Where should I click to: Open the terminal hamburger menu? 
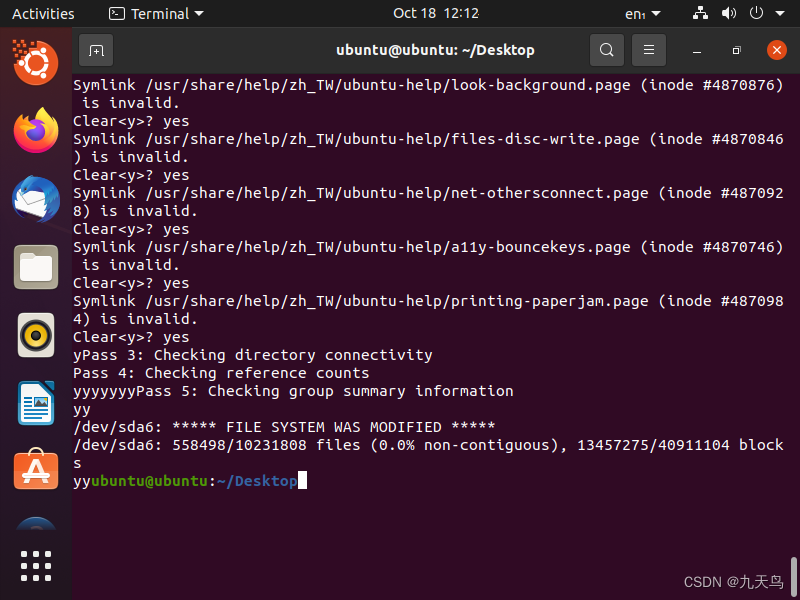[649, 50]
